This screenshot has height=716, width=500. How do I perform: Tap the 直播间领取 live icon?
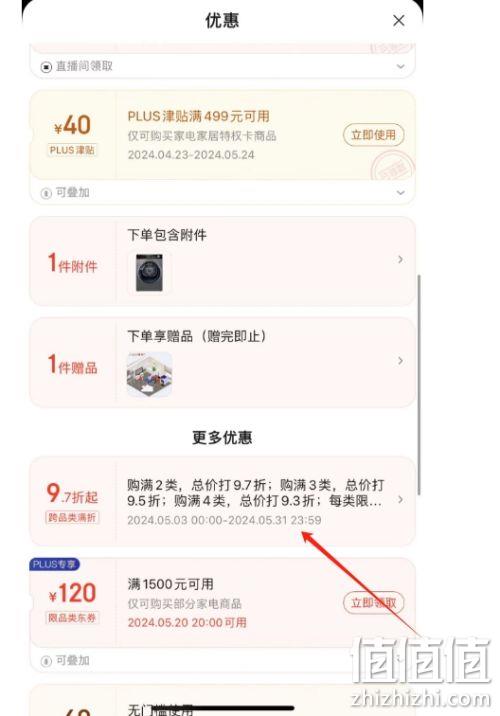[x=46, y=67]
